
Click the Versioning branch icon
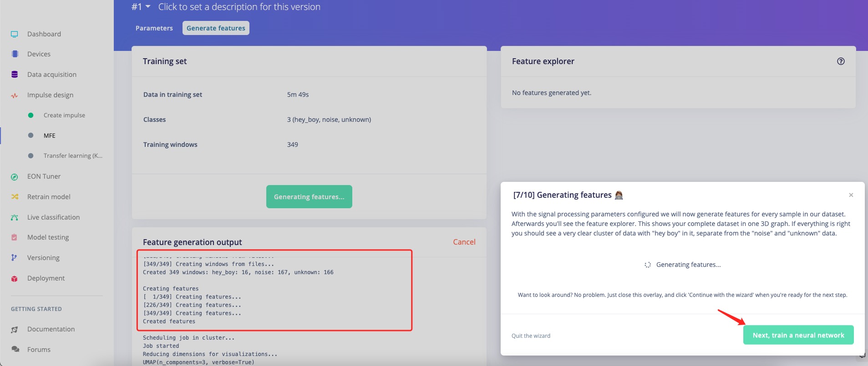[x=14, y=258]
